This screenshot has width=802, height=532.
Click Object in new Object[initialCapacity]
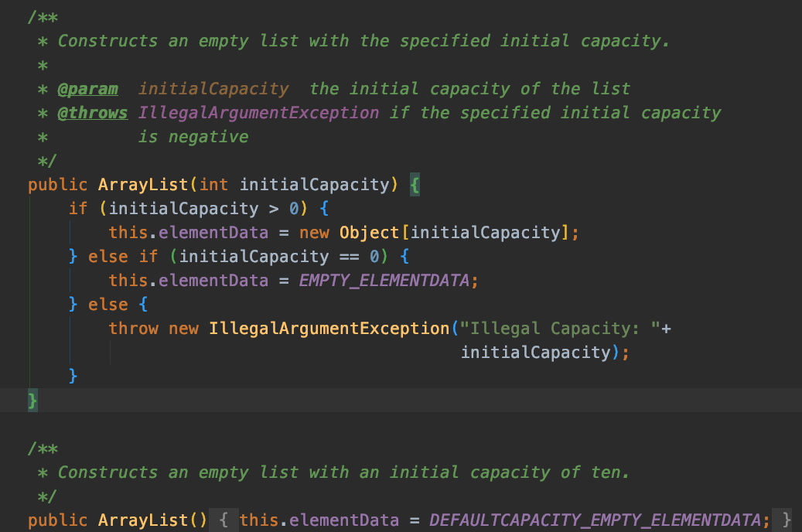point(369,233)
